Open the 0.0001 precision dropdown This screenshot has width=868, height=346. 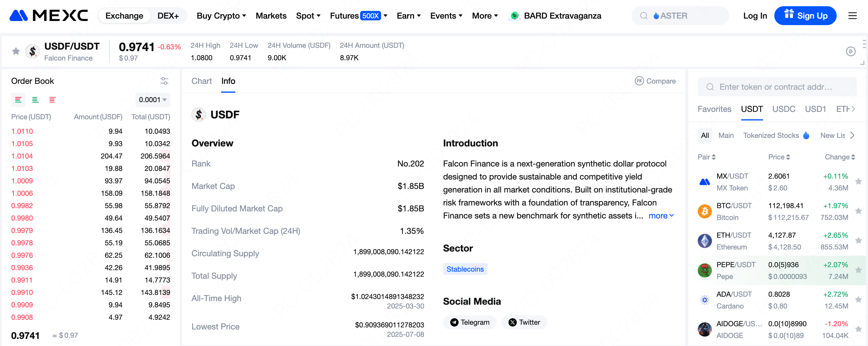(x=153, y=99)
